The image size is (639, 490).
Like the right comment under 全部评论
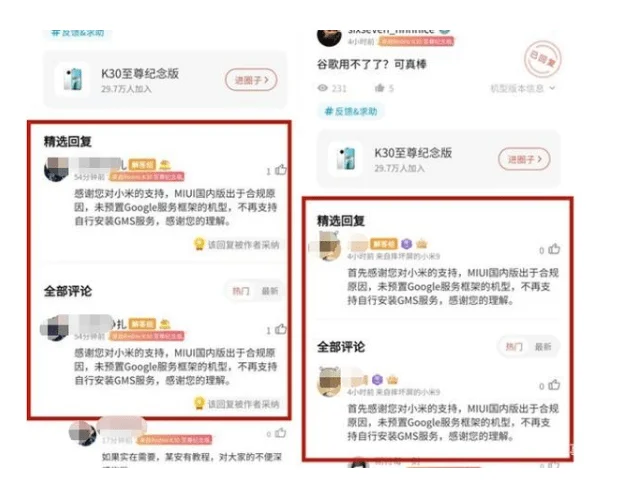[554, 384]
